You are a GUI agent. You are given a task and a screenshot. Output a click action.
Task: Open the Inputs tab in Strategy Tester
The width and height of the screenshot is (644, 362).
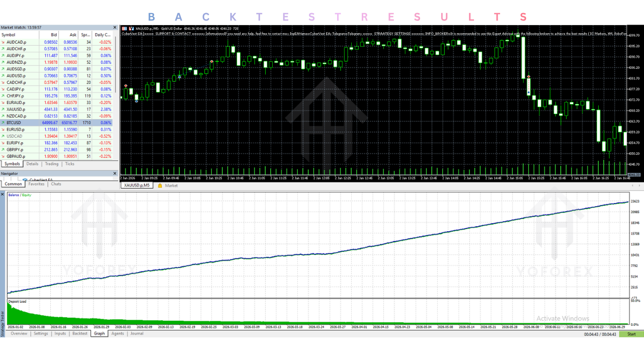(60, 334)
